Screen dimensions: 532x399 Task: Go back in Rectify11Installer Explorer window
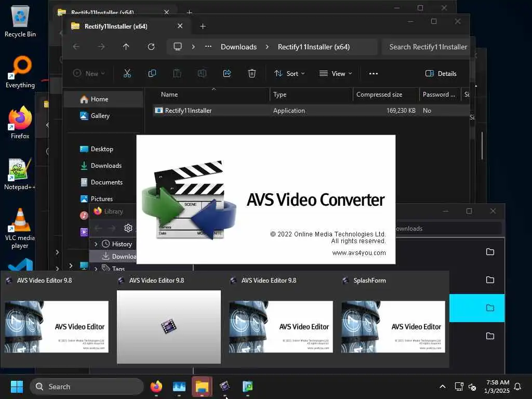click(x=76, y=47)
